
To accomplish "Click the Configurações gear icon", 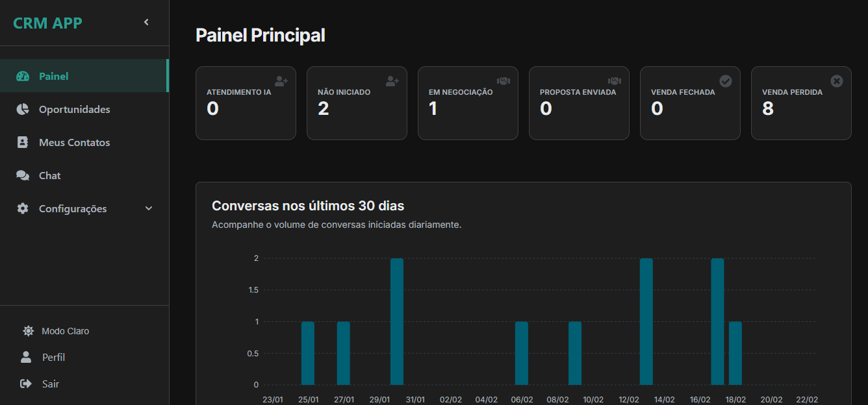I will tap(23, 208).
